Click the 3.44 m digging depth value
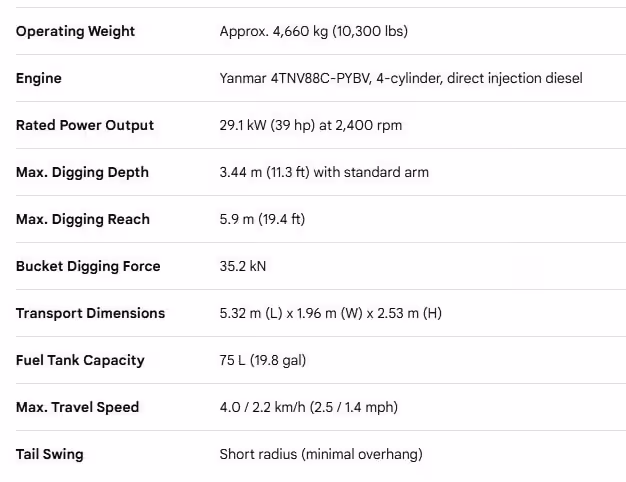The width and height of the screenshot is (626, 482). coord(324,172)
